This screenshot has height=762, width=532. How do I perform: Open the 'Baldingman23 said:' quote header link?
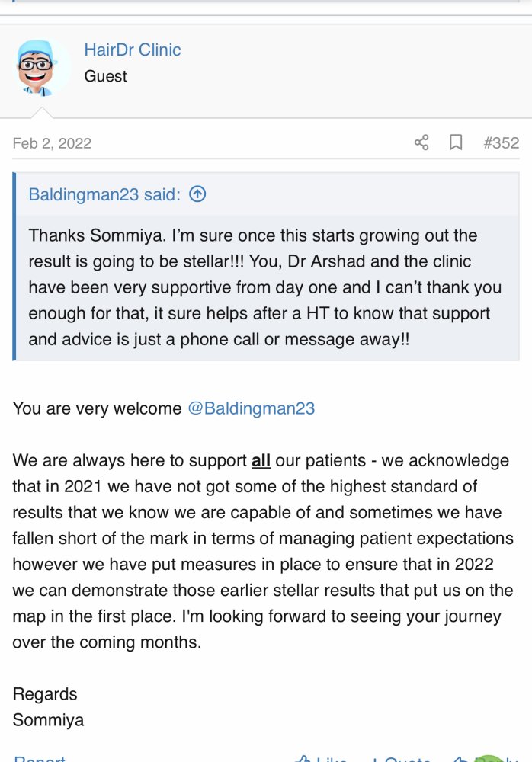point(104,194)
